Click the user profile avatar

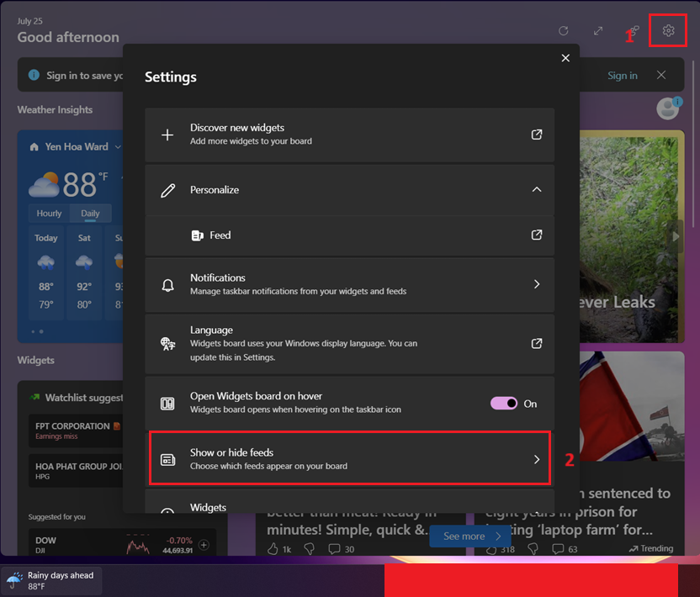pyautogui.click(x=667, y=108)
